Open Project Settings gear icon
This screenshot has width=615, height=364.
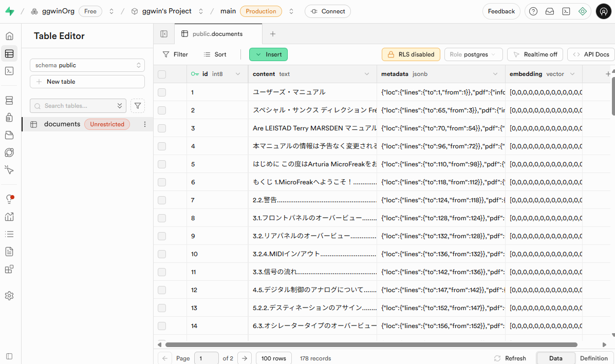[x=9, y=296]
